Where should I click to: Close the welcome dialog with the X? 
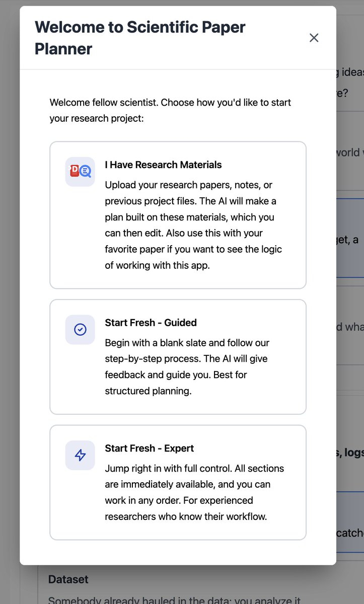314,38
